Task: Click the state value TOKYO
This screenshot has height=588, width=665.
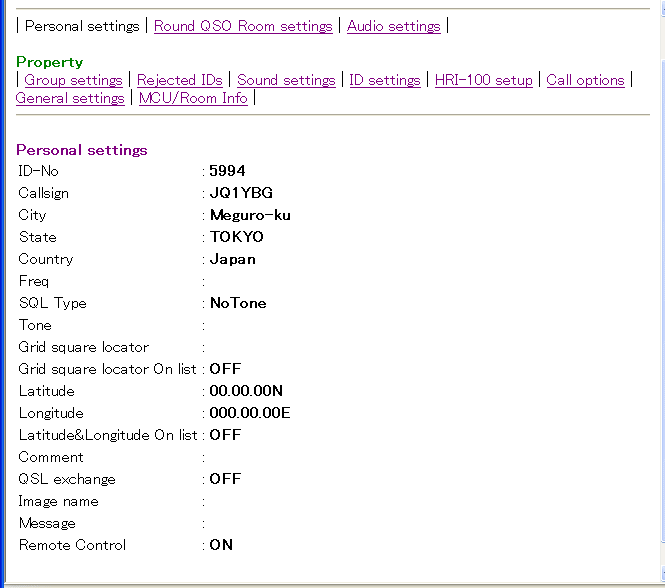Action: pyautogui.click(x=237, y=237)
